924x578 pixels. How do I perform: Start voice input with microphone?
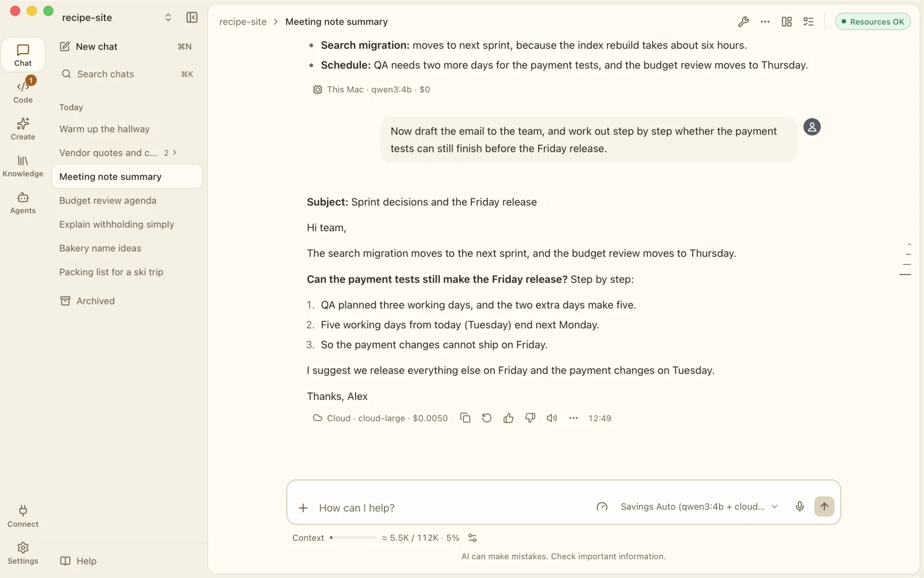pyautogui.click(x=800, y=507)
